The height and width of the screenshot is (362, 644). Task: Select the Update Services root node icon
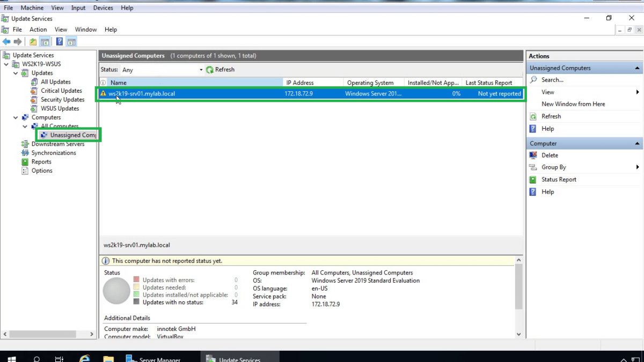tap(6, 55)
